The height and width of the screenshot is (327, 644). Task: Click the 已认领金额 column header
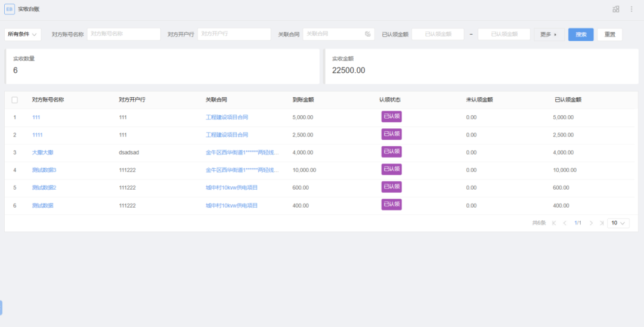point(568,100)
